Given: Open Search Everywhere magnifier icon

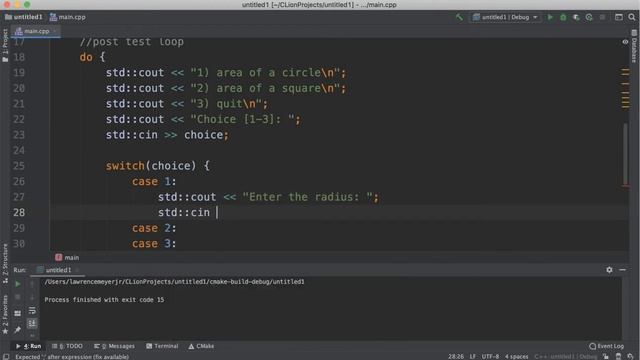Looking at the screenshot, I should (x=632, y=17).
